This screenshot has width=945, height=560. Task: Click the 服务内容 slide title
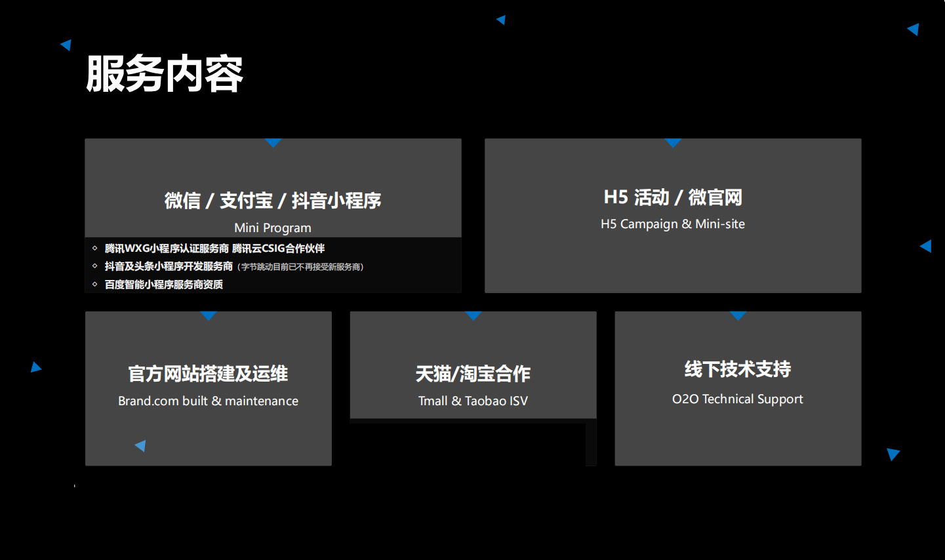(x=165, y=73)
